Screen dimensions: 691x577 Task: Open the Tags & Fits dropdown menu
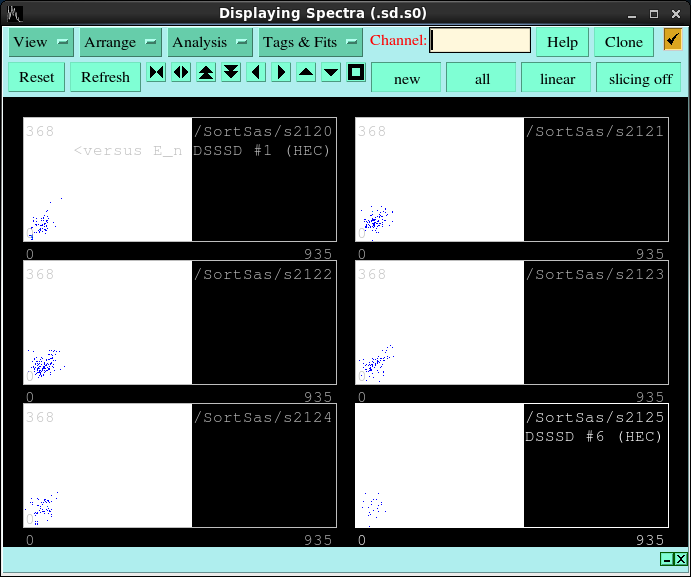[x=310, y=42]
